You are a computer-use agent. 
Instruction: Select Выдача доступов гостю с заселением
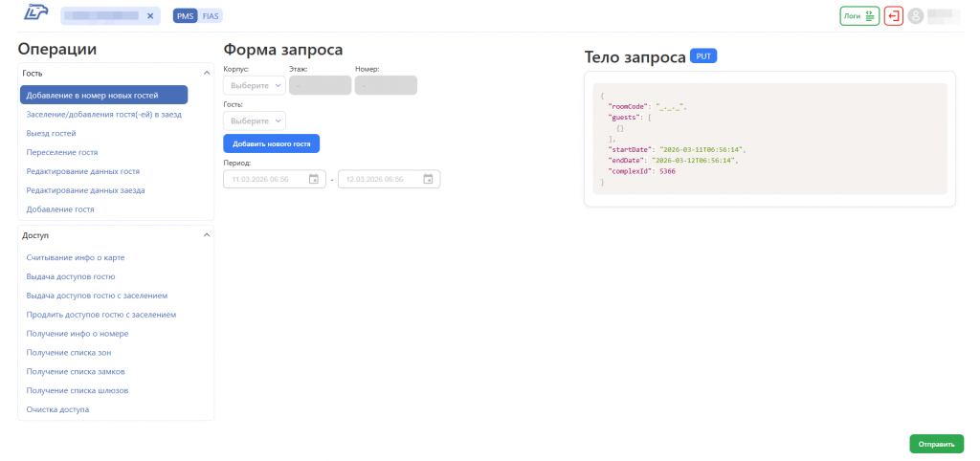[97, 295]
